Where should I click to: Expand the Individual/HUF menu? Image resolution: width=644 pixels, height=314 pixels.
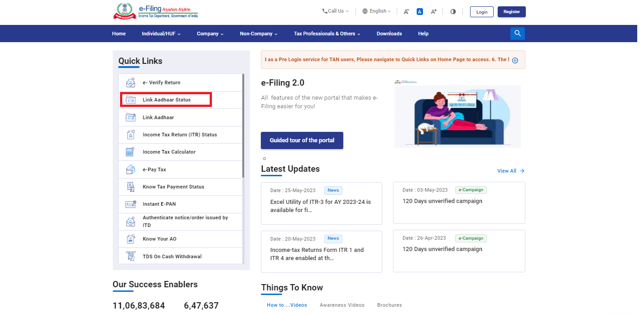[161, 34]
